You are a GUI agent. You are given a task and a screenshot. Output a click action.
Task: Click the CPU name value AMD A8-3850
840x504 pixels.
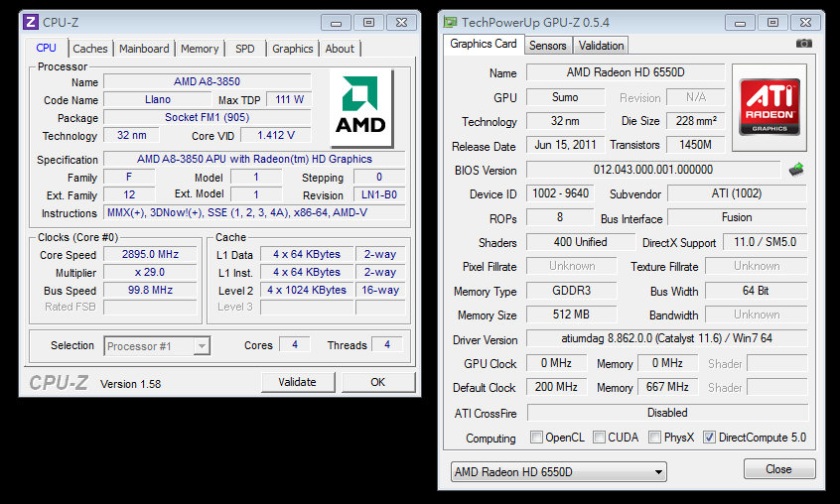pos(207,82)
